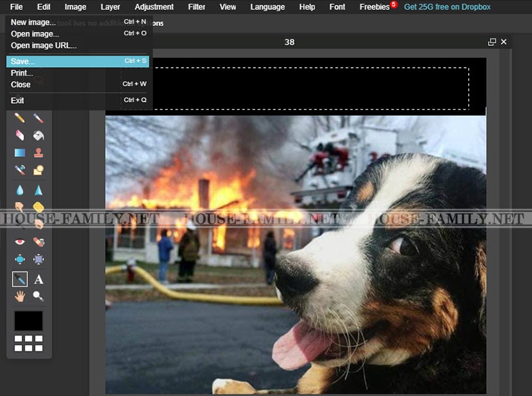Image resolution: width=532 pixels, height=396 pixels.
Task: Click the grid icon below color swatch
Action: point(29,343)
